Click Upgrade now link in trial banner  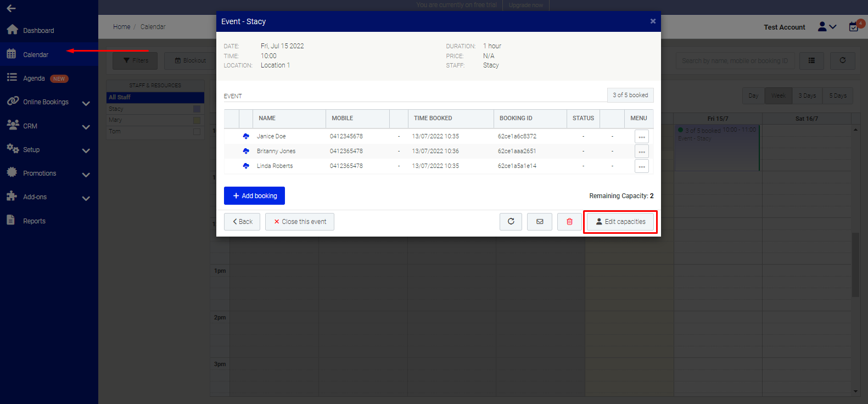(525, 5)
